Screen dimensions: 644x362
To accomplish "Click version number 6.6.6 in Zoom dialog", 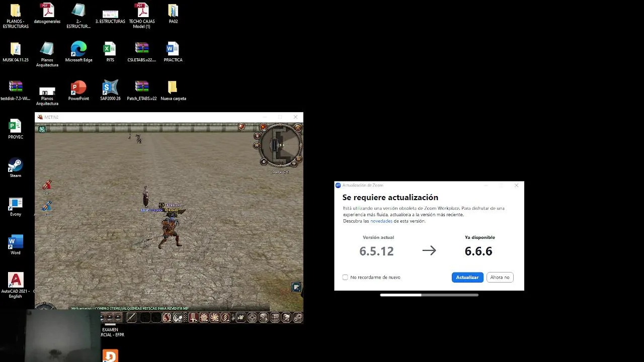I will [x=478, y=251].
